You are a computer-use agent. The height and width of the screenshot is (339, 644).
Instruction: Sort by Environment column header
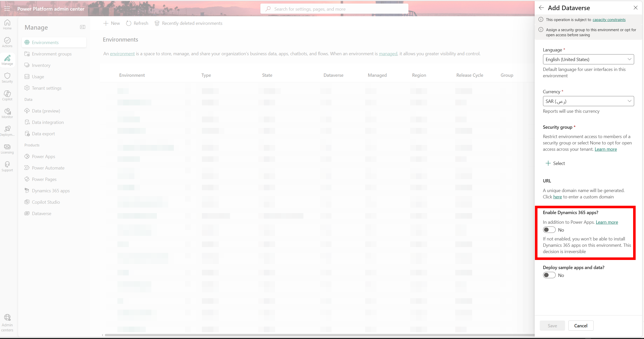[132, 75]
